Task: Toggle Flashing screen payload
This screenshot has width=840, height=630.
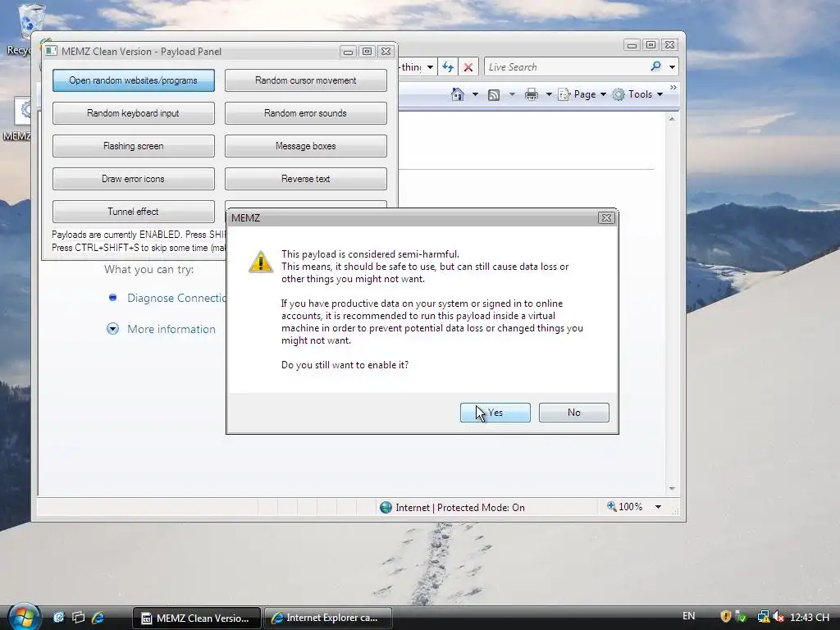Action: (x=134, y=146)
